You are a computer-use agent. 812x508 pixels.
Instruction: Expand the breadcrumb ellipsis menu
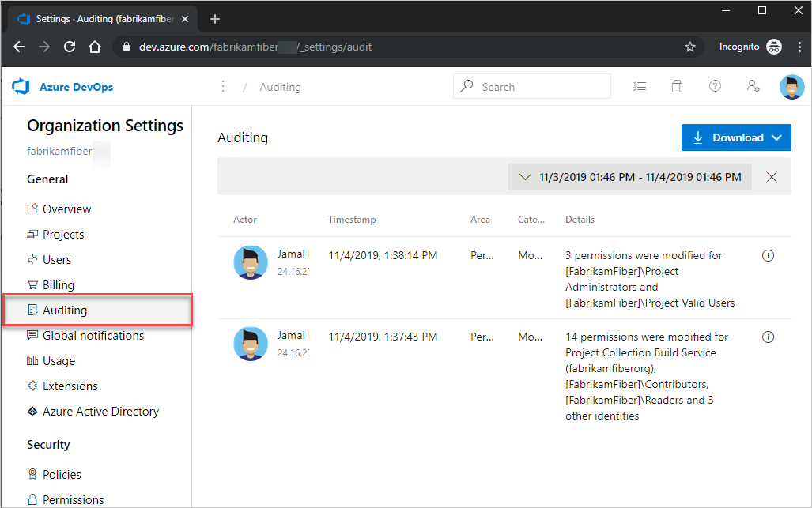click(222, 86)
